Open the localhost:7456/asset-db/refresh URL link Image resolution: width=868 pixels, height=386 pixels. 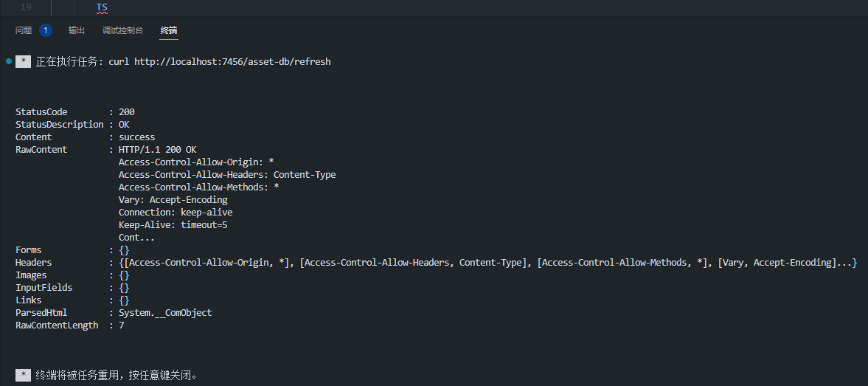point(232,62)
